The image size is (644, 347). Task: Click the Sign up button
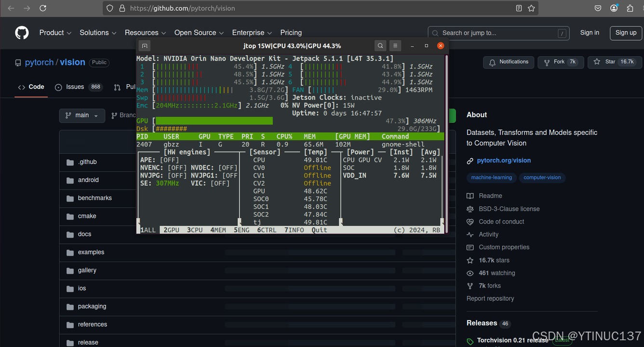tap(626, 33)
